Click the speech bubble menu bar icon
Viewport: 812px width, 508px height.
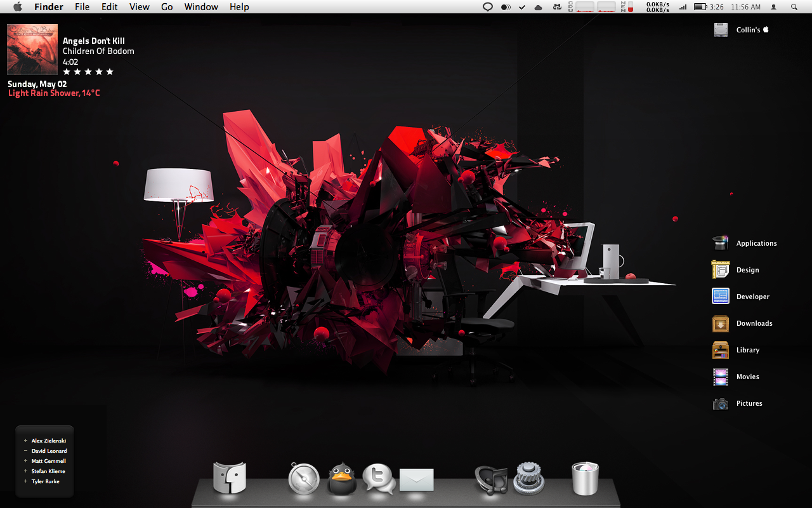coord(488,7)
